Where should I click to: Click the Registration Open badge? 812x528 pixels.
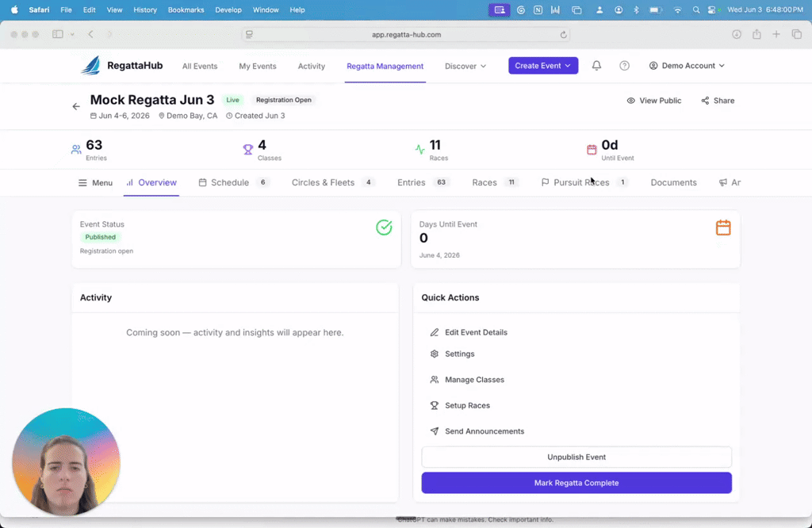(x=284, y=100)
